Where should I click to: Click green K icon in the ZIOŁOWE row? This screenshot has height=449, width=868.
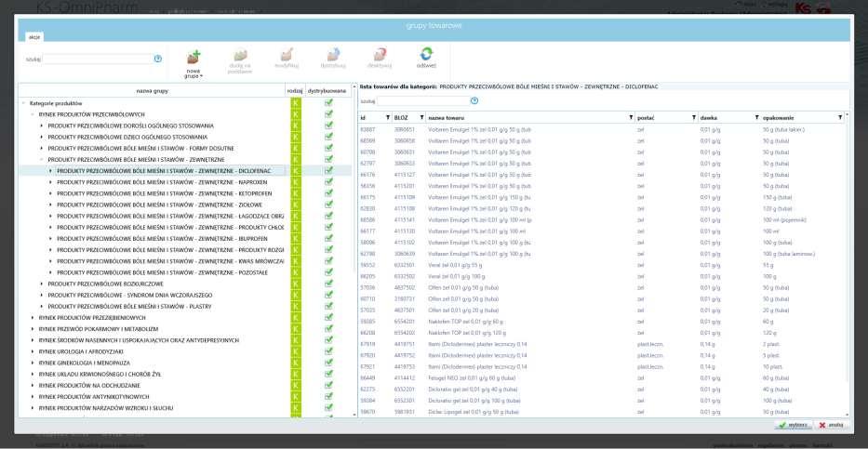296,205
